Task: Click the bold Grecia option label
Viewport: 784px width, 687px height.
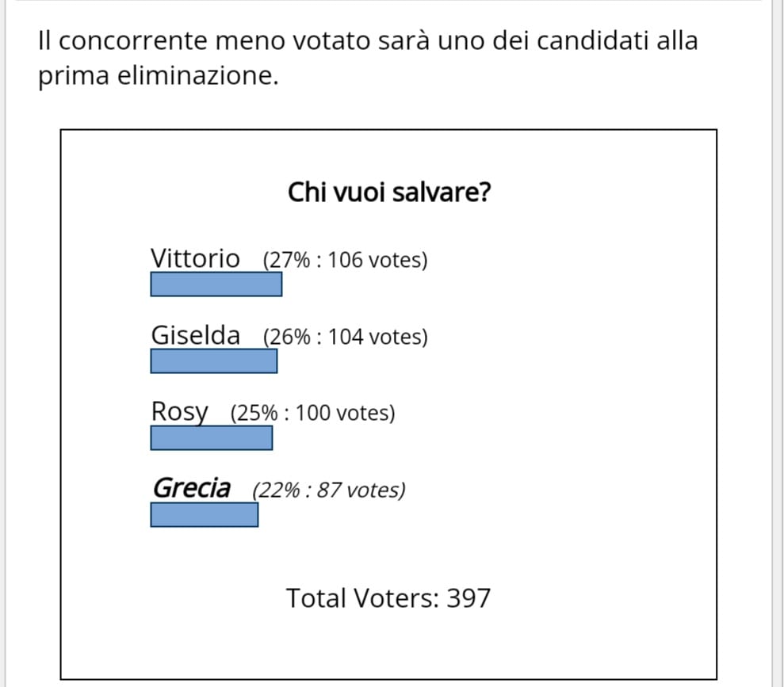Action: click(192, 487)
